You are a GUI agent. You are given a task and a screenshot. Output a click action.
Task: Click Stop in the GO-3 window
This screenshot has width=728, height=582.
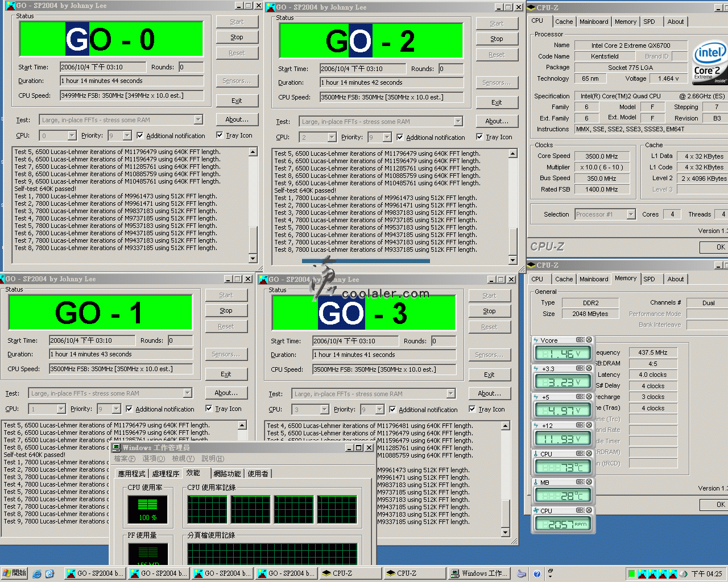point(489,311)
